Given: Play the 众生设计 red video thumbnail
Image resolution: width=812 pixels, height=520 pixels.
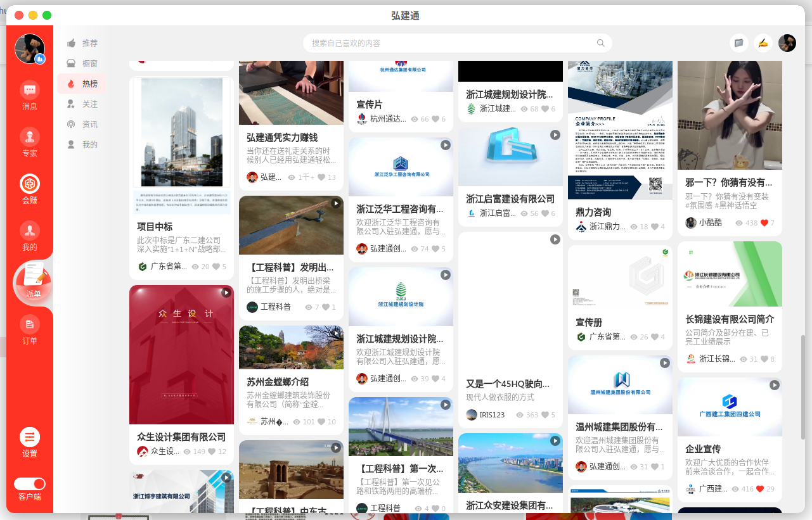Looking at the screenshot, I should pos(181,355).
